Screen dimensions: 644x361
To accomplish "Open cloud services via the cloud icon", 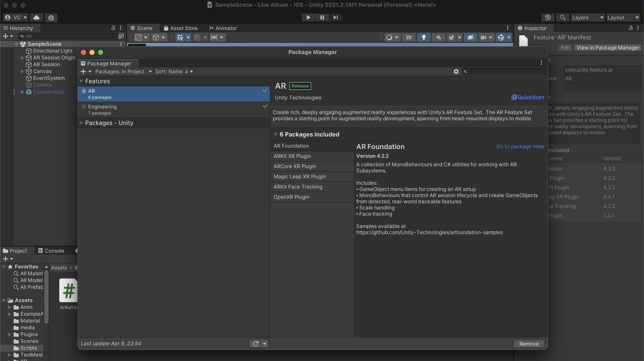I will click(x=36, y=17).
